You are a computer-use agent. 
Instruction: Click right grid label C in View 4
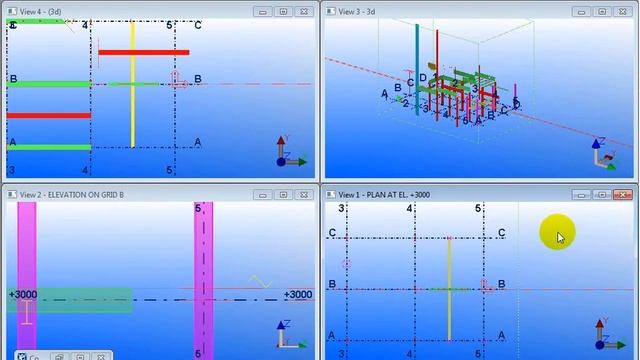coord(198,25)
